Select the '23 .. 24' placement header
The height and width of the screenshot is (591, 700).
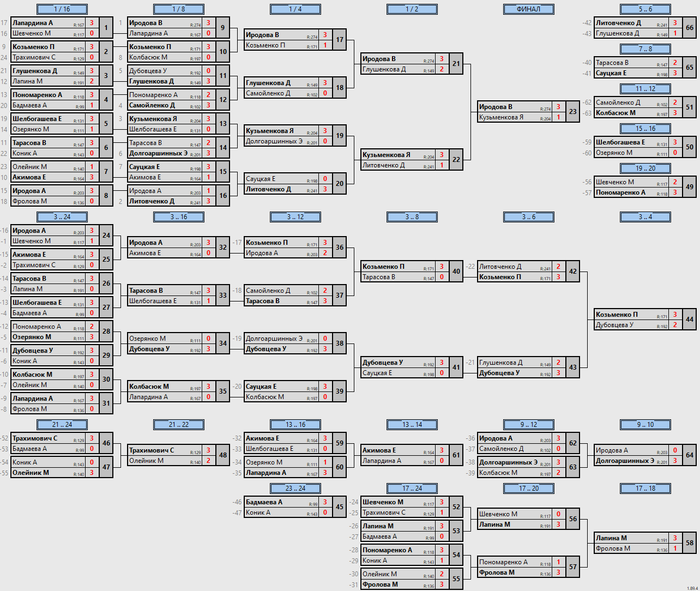coord(295,489)
